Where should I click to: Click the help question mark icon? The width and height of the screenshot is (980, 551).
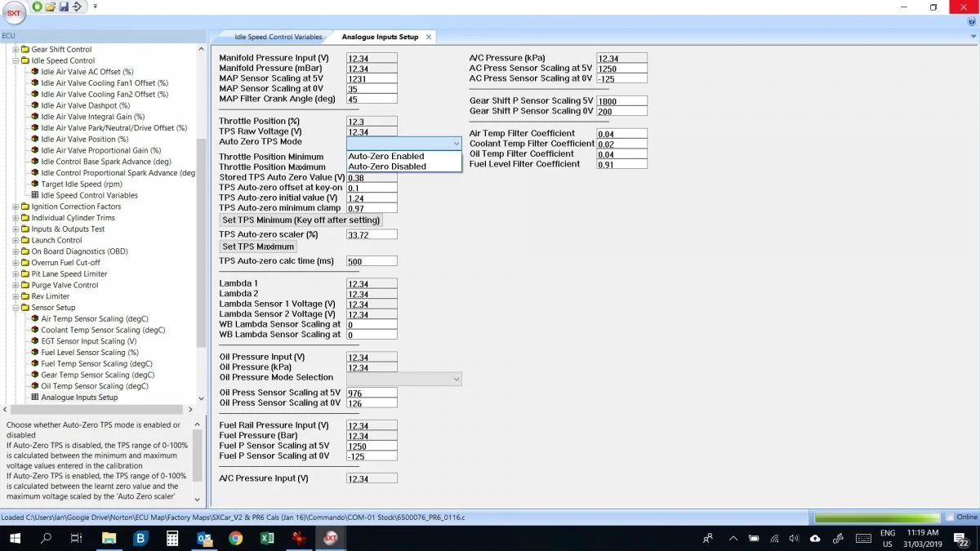point(972,22)
